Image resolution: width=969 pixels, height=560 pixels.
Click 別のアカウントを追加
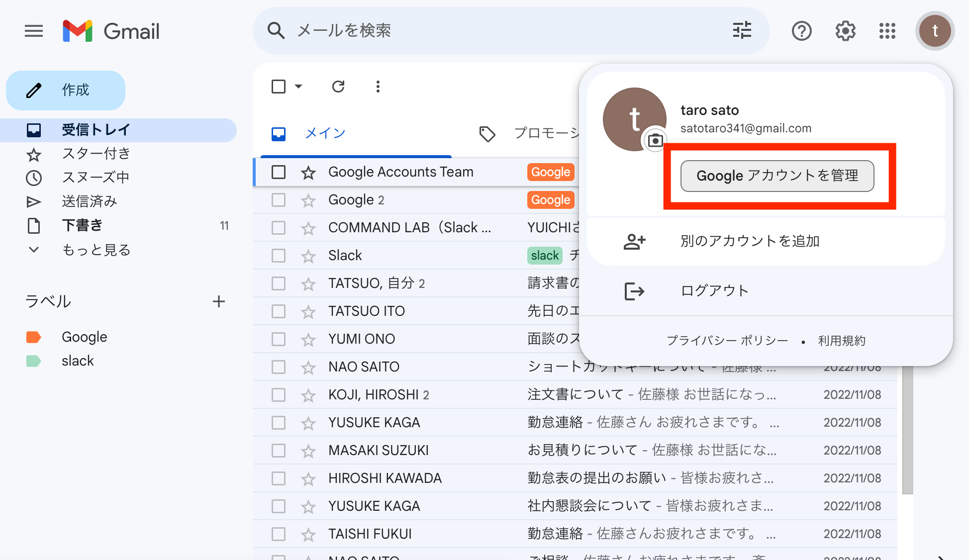pos(766,241)
